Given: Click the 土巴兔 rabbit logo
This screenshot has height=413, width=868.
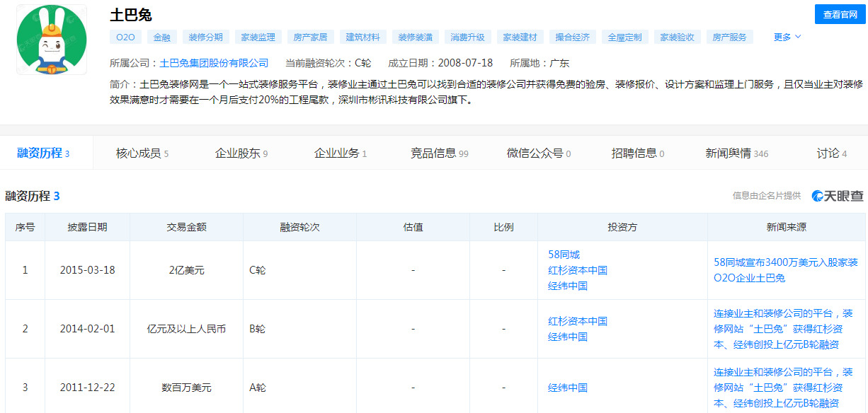Looking at the screenshot, I should point(52,40).
